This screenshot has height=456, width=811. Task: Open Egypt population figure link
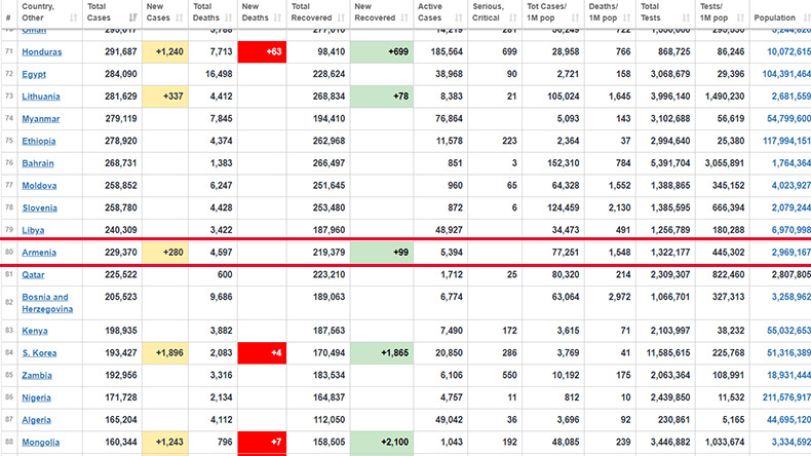click(786, 74)
